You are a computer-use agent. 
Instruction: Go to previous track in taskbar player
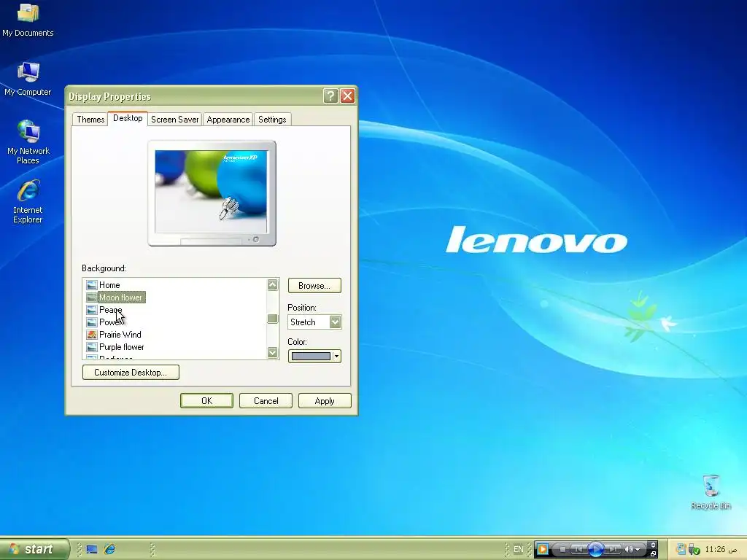point(578,549)
